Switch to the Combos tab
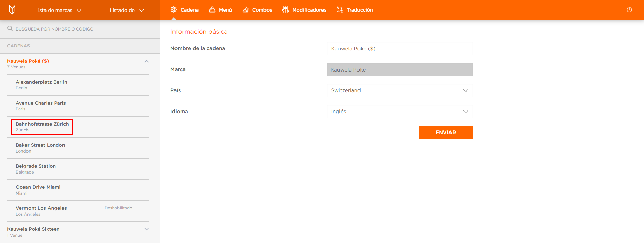The image size is (644, 243). 257,10
